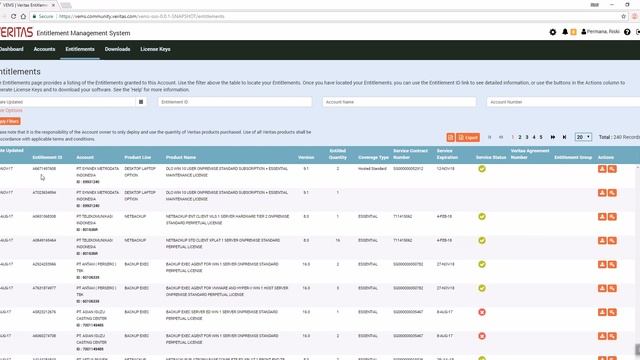Open the page size dropdown showing 20
The image size is (640, 360).
(x=583, y=137)
